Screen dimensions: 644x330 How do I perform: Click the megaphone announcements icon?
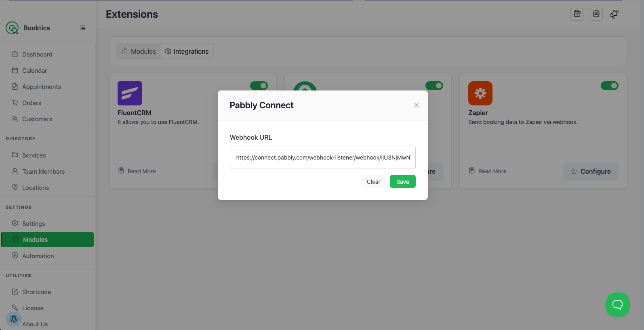(x=615, y=14)
